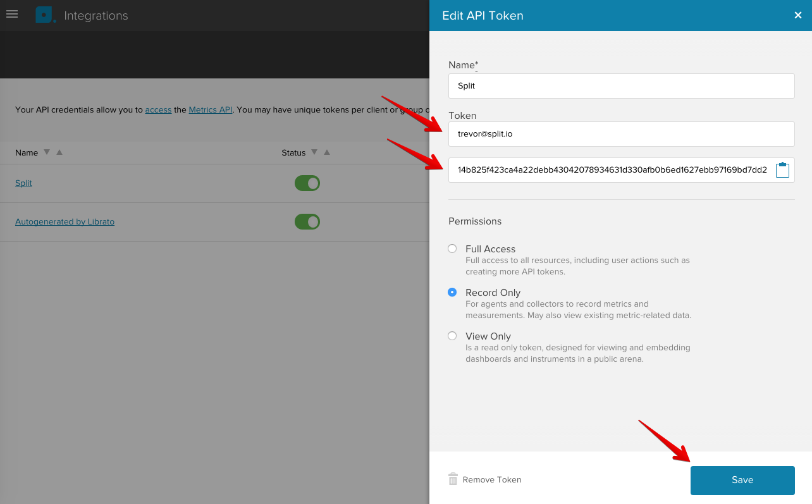Image resolution: width=812 pixels, height=504 pixels.
Task: Copy the token with clipboard icon
Action: click(782, 170)
